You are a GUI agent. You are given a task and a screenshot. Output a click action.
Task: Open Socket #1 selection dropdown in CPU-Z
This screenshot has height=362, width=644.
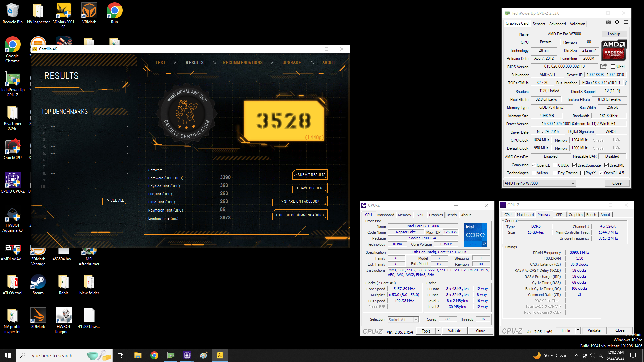coord(403,320)
